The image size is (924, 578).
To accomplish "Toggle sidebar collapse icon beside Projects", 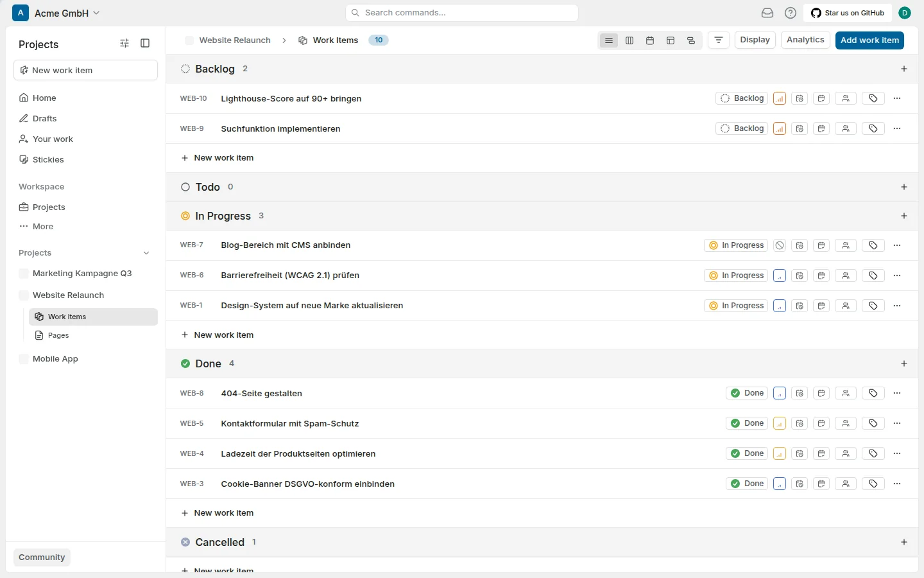I will click(145, 43).
